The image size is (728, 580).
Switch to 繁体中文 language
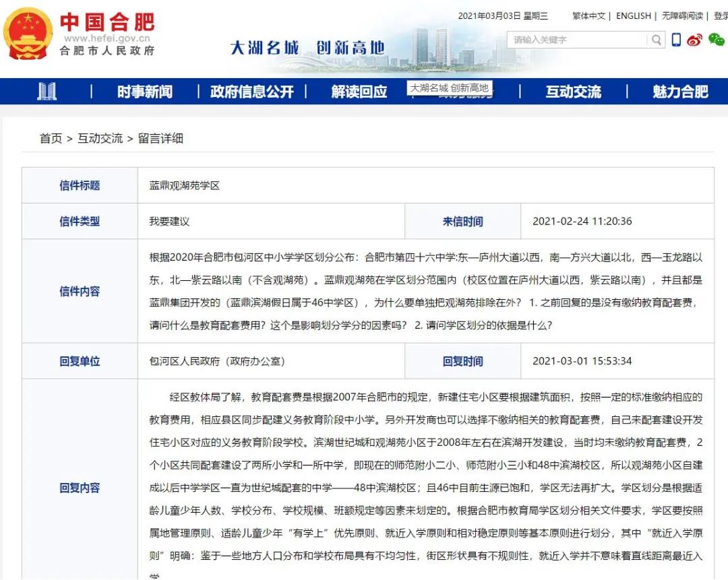tap(588, 16)
